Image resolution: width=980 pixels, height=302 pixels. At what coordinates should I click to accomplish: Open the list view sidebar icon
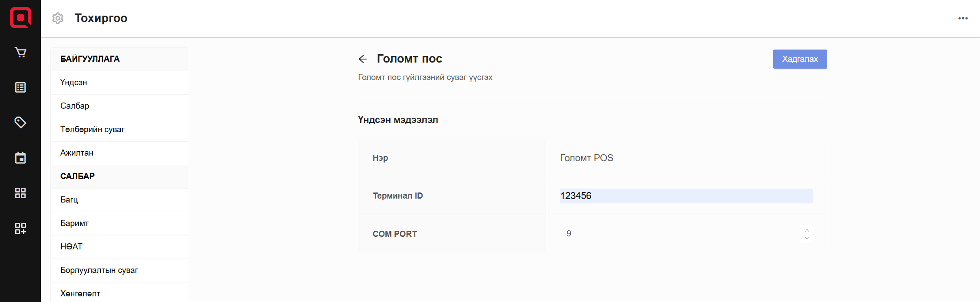click(20, 87)
